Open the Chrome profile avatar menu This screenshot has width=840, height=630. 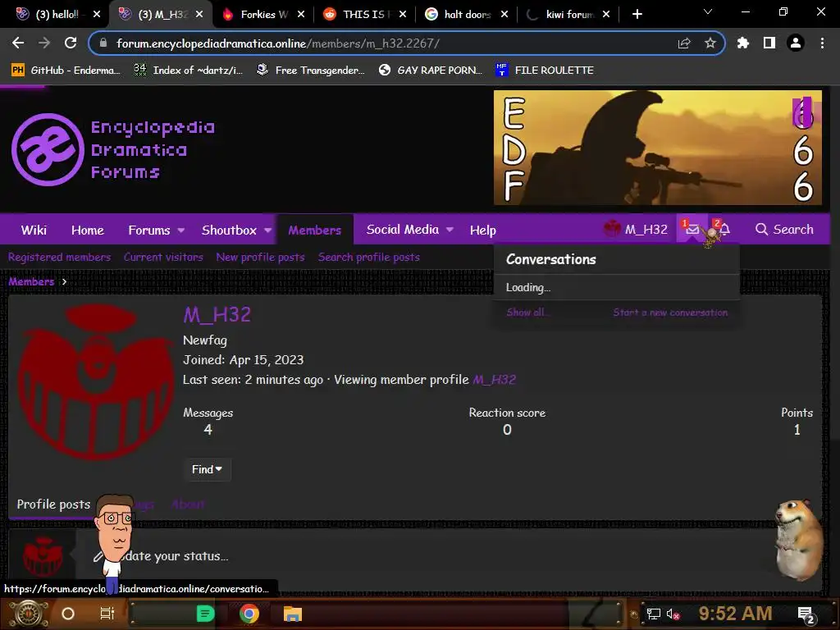pyautogui.click(x=796, y=43)
